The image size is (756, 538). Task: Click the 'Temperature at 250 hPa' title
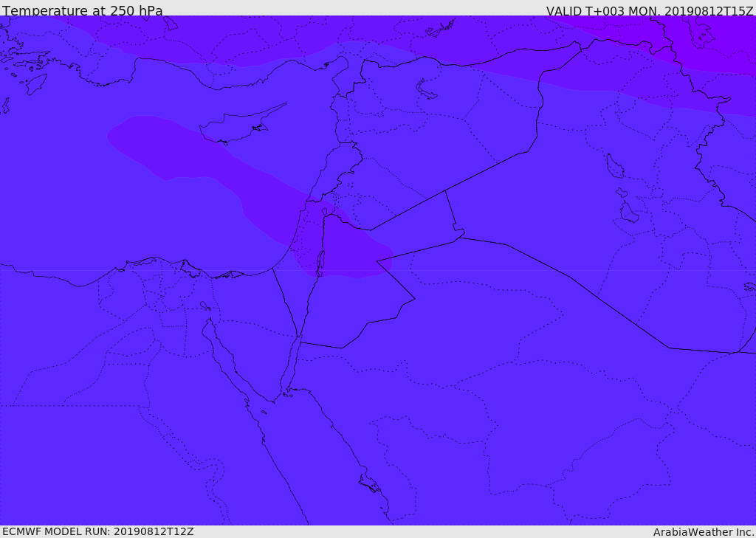(x=83, y=10)
